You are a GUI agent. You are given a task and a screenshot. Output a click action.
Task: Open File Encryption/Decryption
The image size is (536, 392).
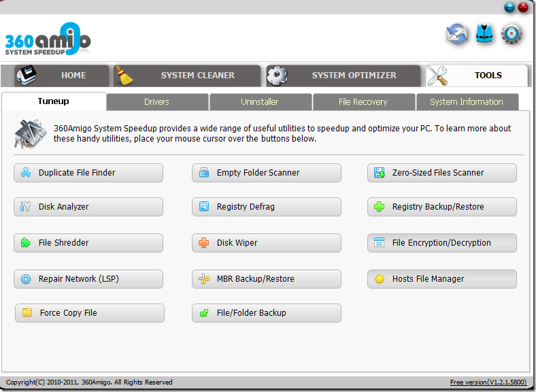click(x=442, y=243)
